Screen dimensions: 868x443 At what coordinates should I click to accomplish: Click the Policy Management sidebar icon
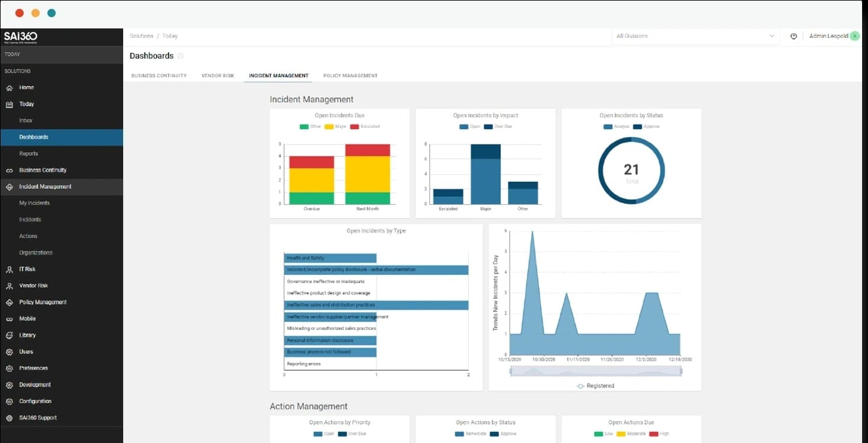coord(9,303)
